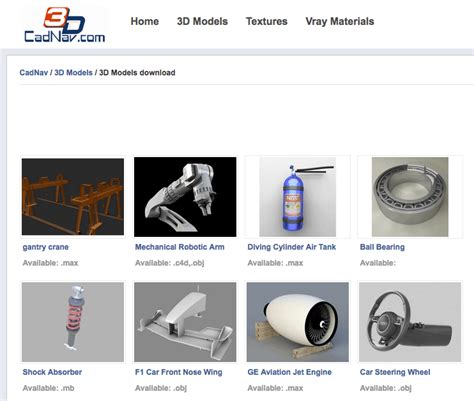Open Vray Materials in navigation
The image size is (474, 401).
point(340,21)
